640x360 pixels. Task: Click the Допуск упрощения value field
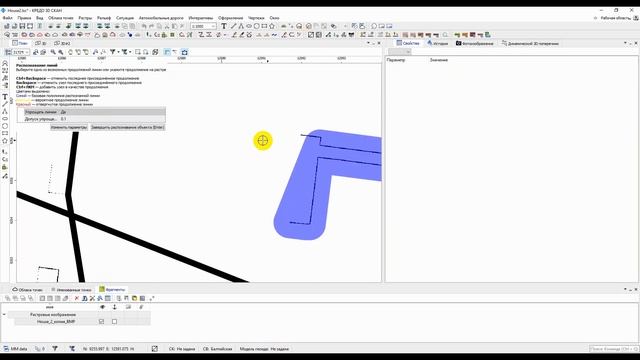(x=112, y=119)
